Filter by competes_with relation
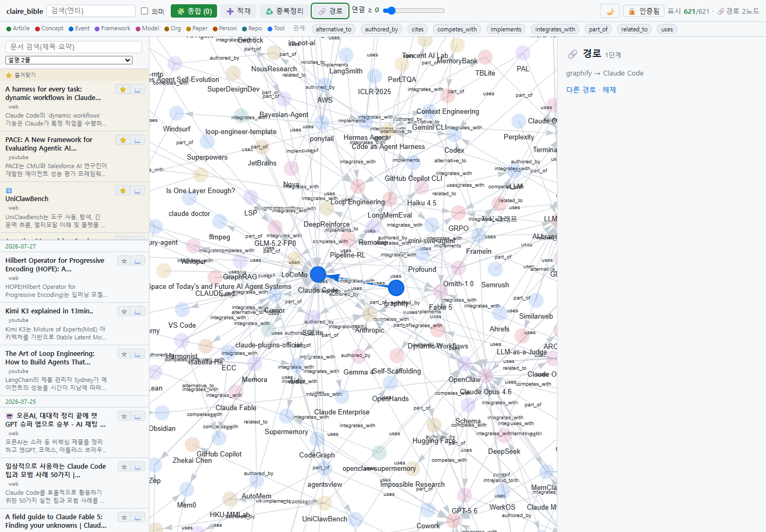 click(457, 29)
